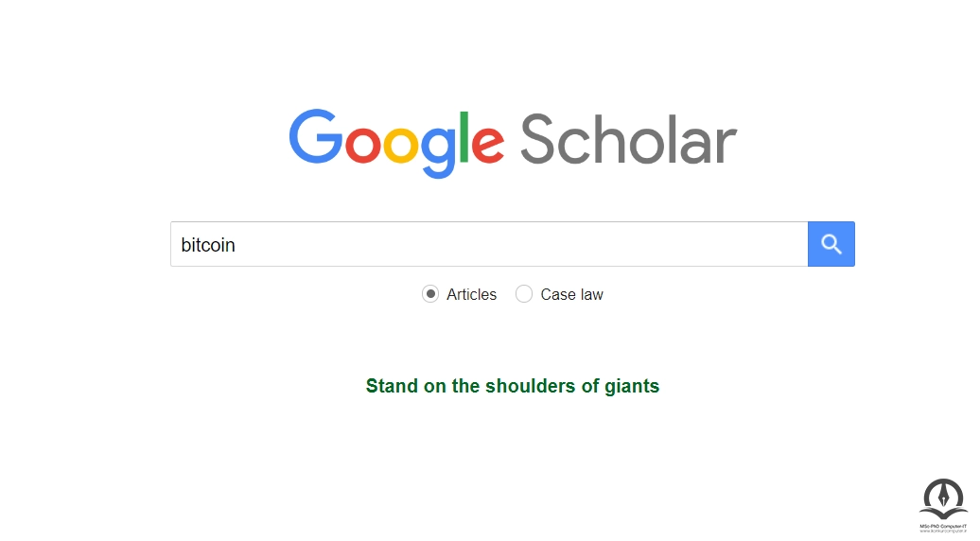
Task: Click the word Stand in the green tagline
Action: tap(392, 386)
